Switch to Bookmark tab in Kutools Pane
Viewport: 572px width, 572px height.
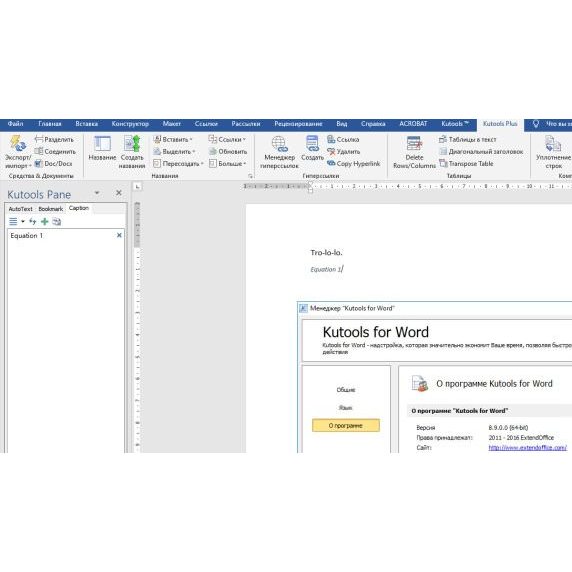pos(51,209)
